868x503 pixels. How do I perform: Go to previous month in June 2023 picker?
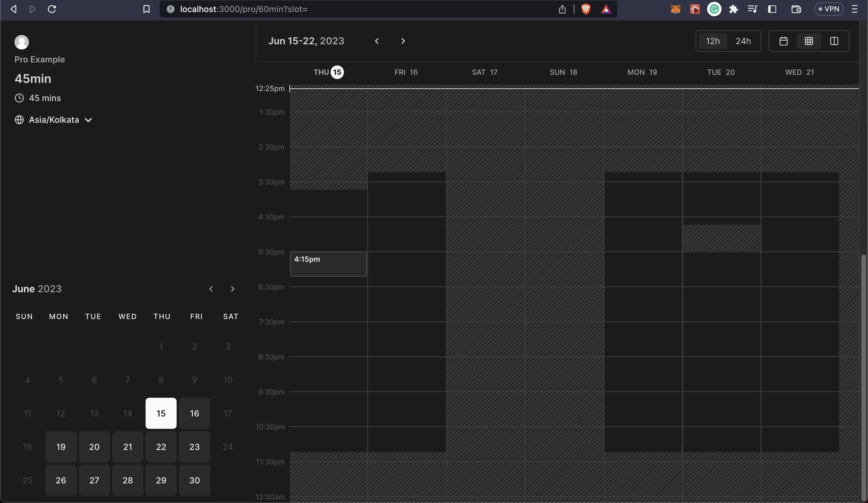coord(211,289)
